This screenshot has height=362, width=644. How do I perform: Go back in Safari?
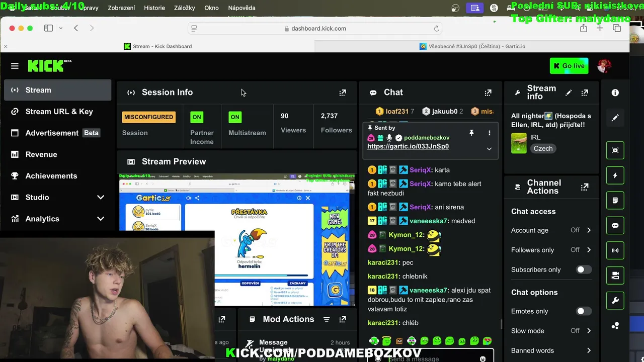(x=76, y=28)
